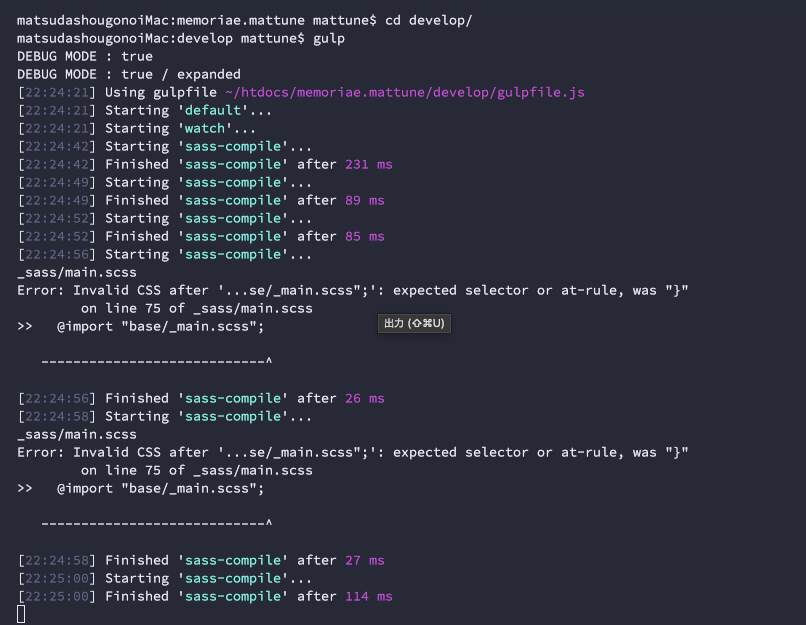This screenshot has height=625, width=806.
Task: Click the first '@import "base/_main.scss";' line
Action: 160,326
